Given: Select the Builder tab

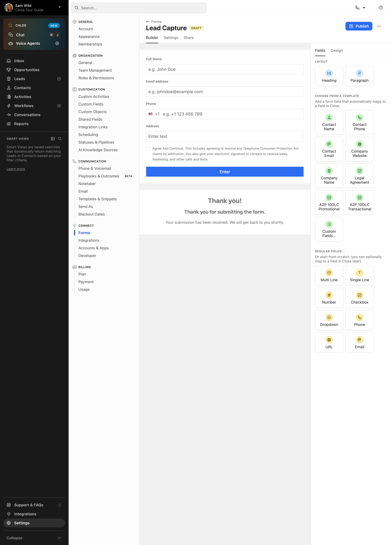Looking at the screenshot, I should pos(152,38).
